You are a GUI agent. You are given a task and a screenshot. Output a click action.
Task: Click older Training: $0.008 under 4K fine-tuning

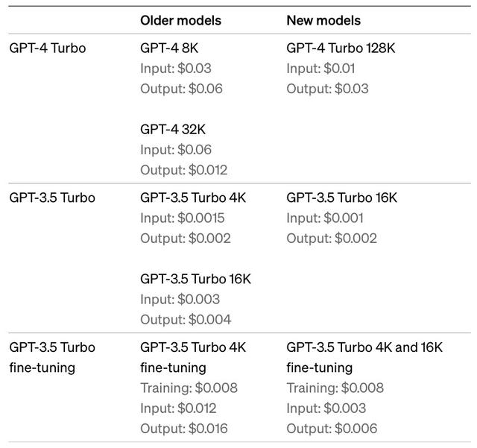pos(189,388)
